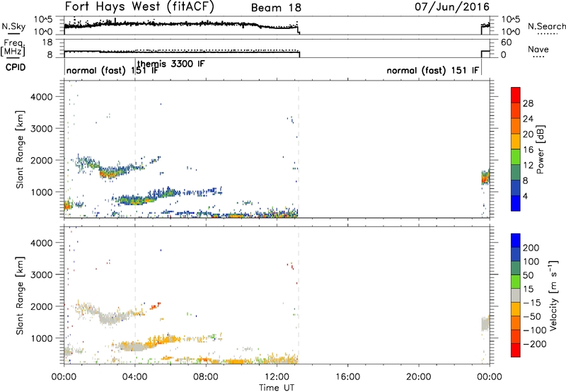Click the 'N.Search' legend label
Image resolution: width=566 pixels, height=392 pixels.
coord(546,26)
